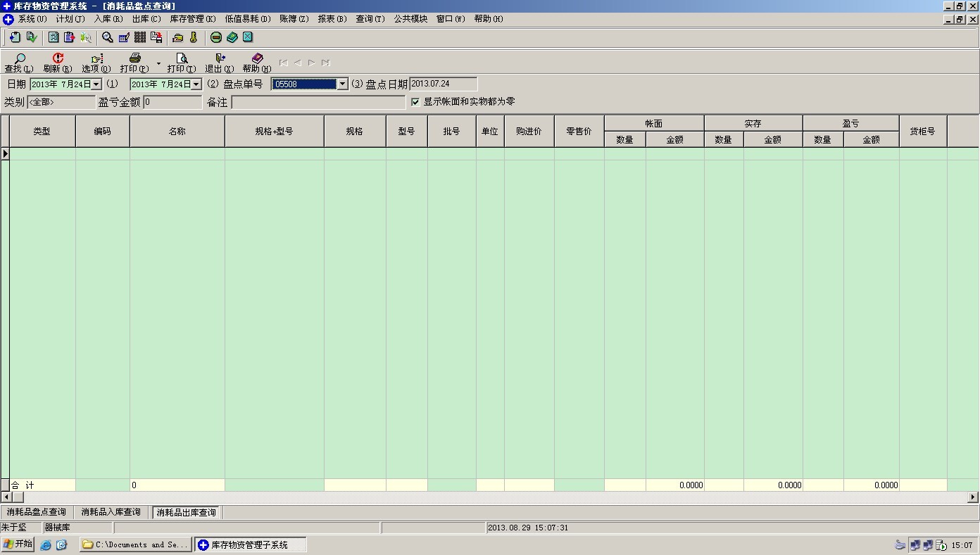Switch to 消耗品入库查询 tab
Screen dimensions: 980x555
point(111,512)
